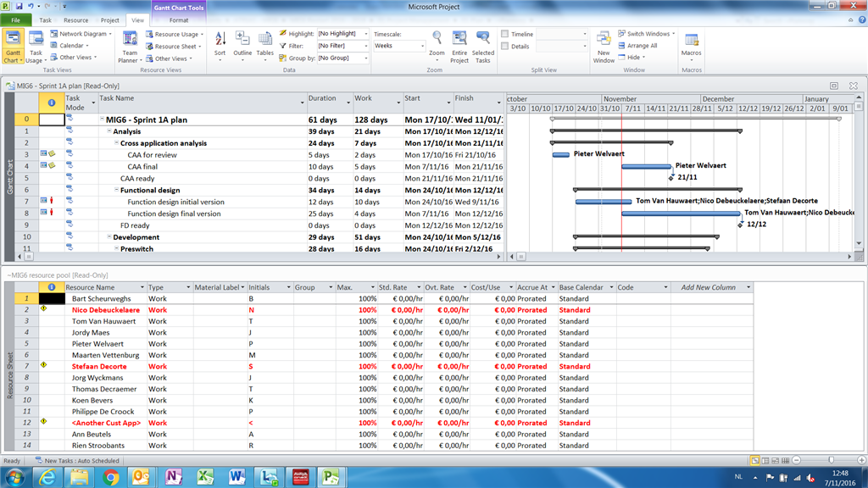The image size is (868, 488).
Task: Zoom to Entire Project
Action: click(459, 47)
